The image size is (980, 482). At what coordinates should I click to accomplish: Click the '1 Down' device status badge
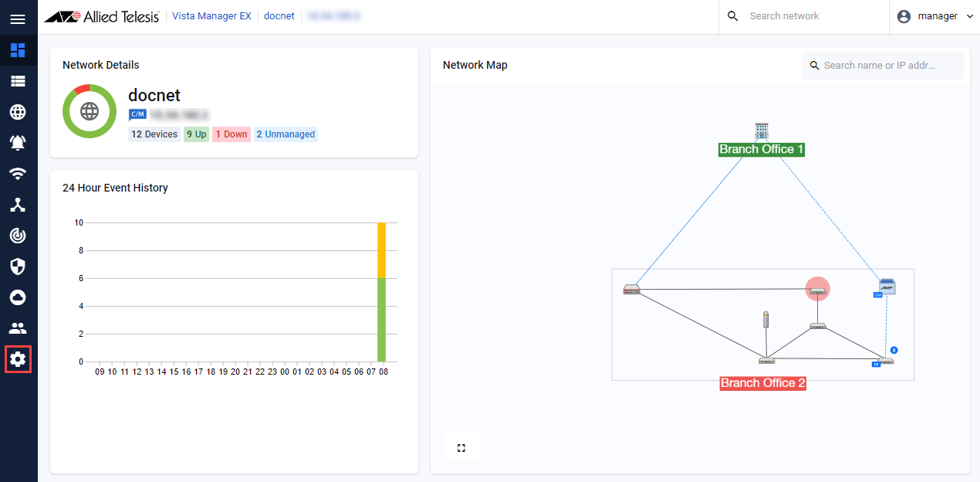[231, 134]
